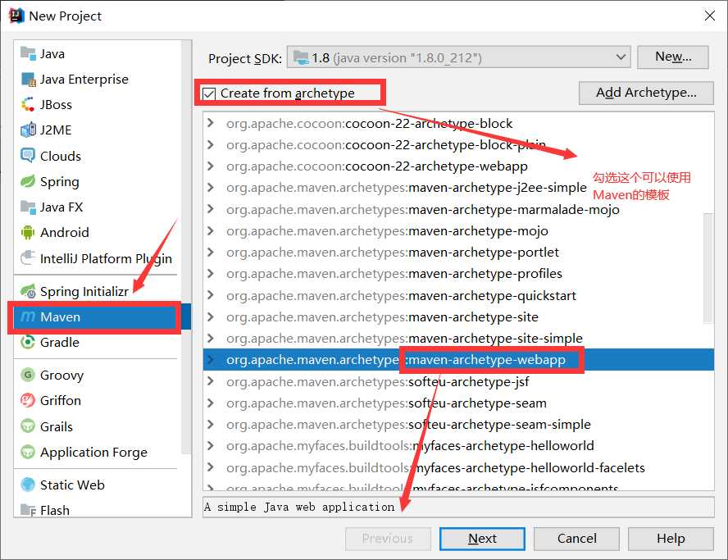Select Application Forge project type

[98, 452]
